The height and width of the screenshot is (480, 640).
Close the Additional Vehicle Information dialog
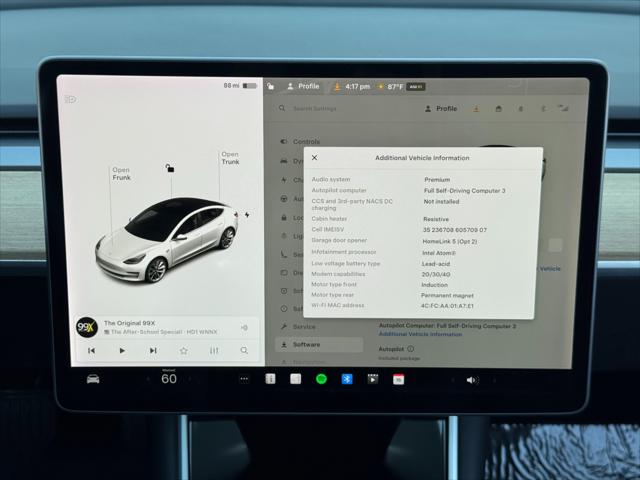pyautogui.click(x=314, y=158)
